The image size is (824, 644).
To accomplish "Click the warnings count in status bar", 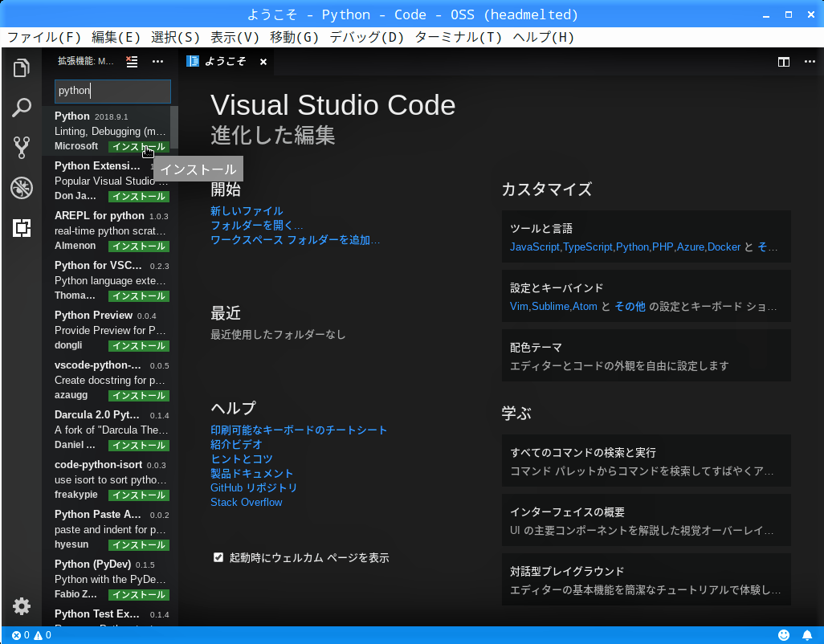I will pyautogui.click(x=43, y=635).
